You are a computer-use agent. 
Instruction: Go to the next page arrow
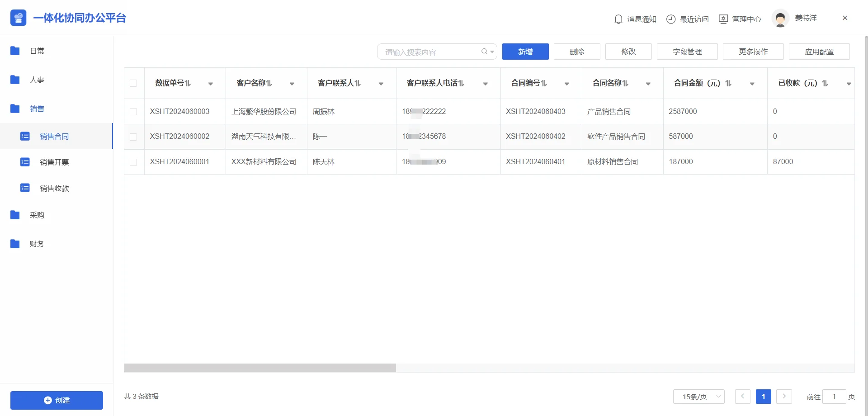(784, 397)
